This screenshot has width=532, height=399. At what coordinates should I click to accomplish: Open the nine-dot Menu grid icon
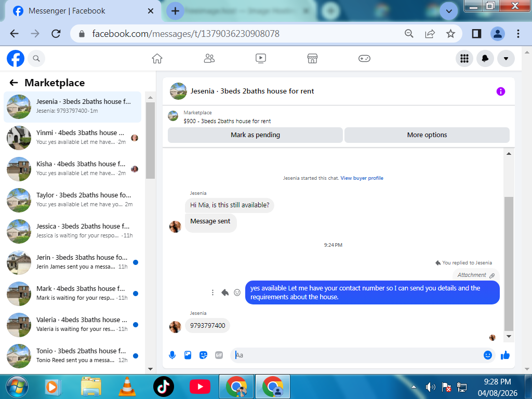point(464,58)
